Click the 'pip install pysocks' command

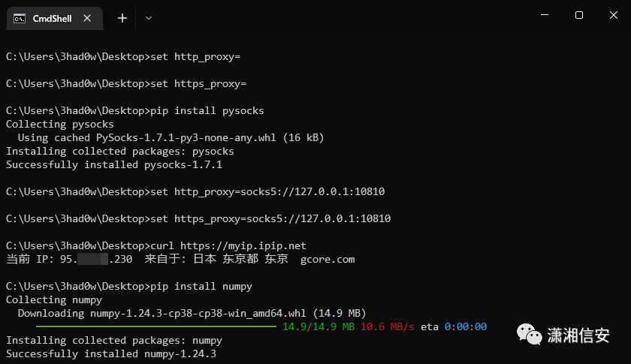click(x=207, y=111)
